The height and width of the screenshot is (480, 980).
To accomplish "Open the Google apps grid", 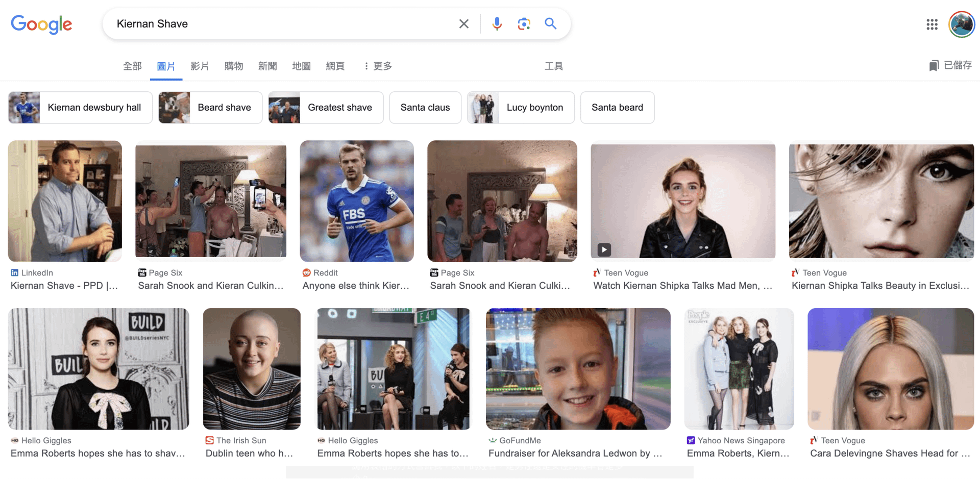I will point(932,24).
